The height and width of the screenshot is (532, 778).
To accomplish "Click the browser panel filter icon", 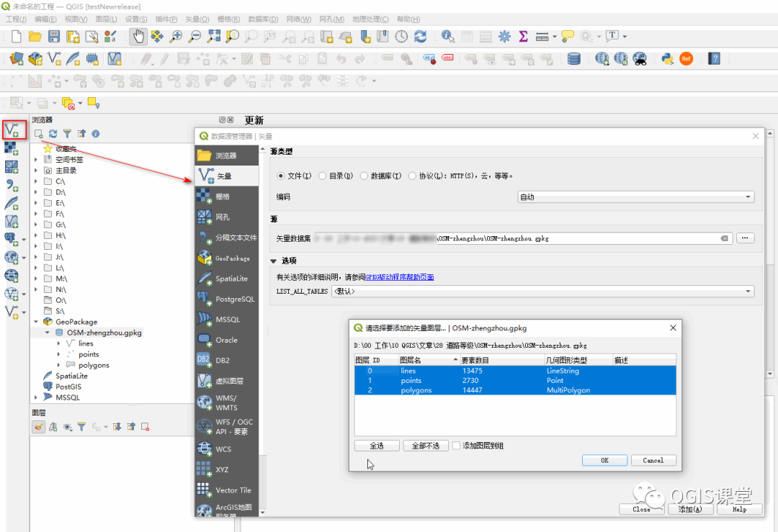I will [67, 134].
